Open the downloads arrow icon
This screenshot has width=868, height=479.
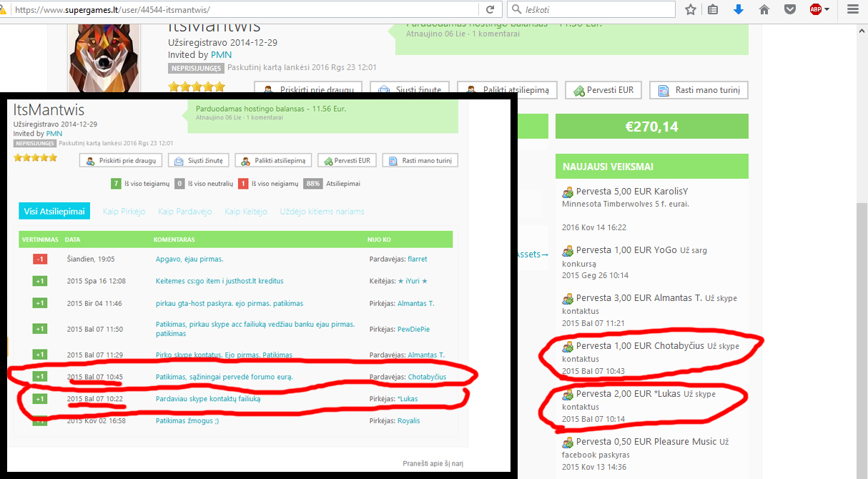tap(739, 10)
